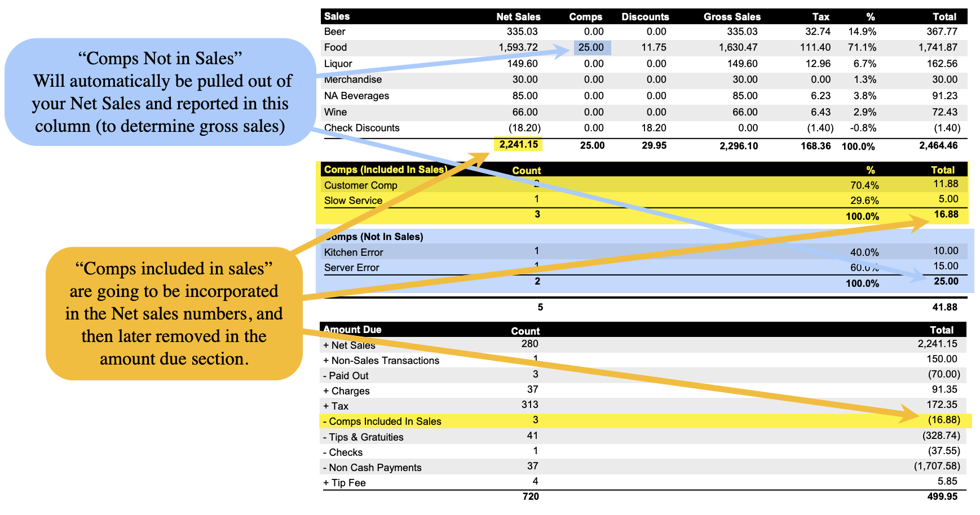Image resolution: width=980 pixels, height=515 pixels.
Task: Select the Slow Service row label
Action: 353,201
